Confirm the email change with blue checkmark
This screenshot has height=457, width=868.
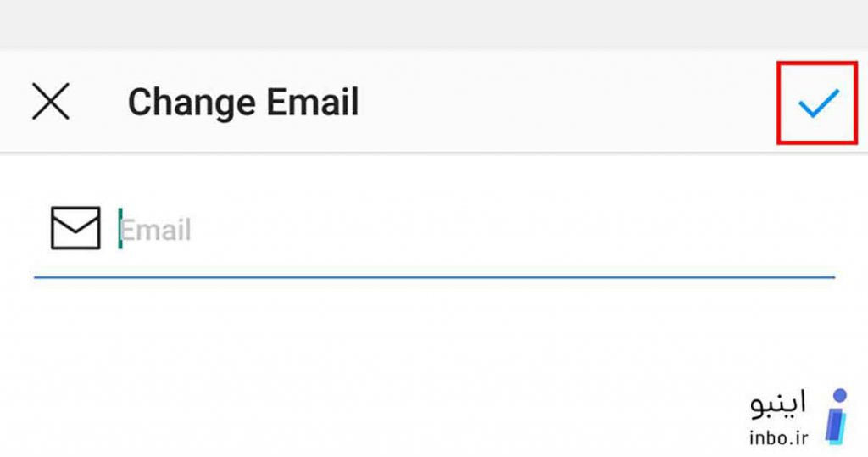[818, 103]
